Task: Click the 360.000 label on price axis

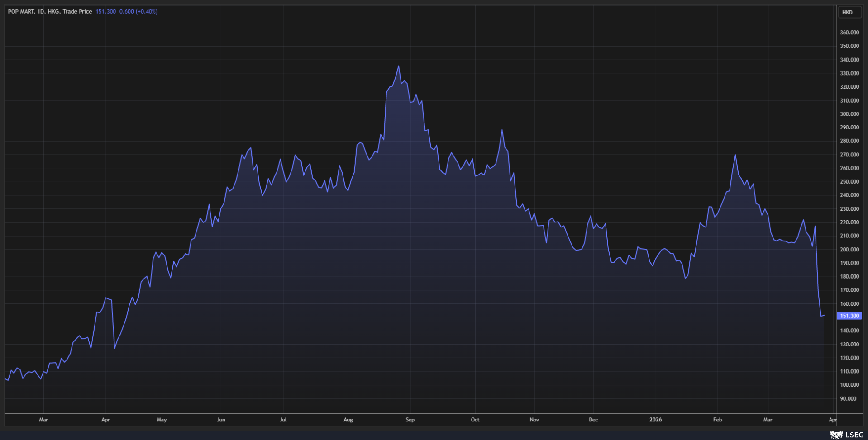Action: [849, 33]
